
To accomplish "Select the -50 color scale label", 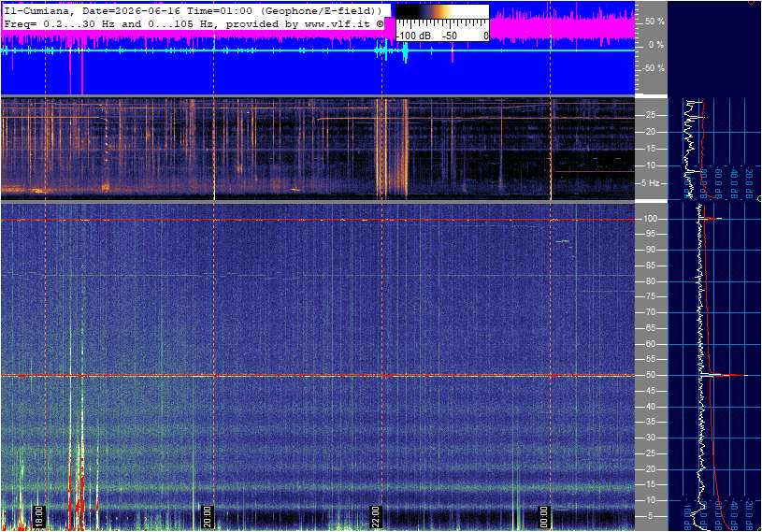I will point(449,36).
